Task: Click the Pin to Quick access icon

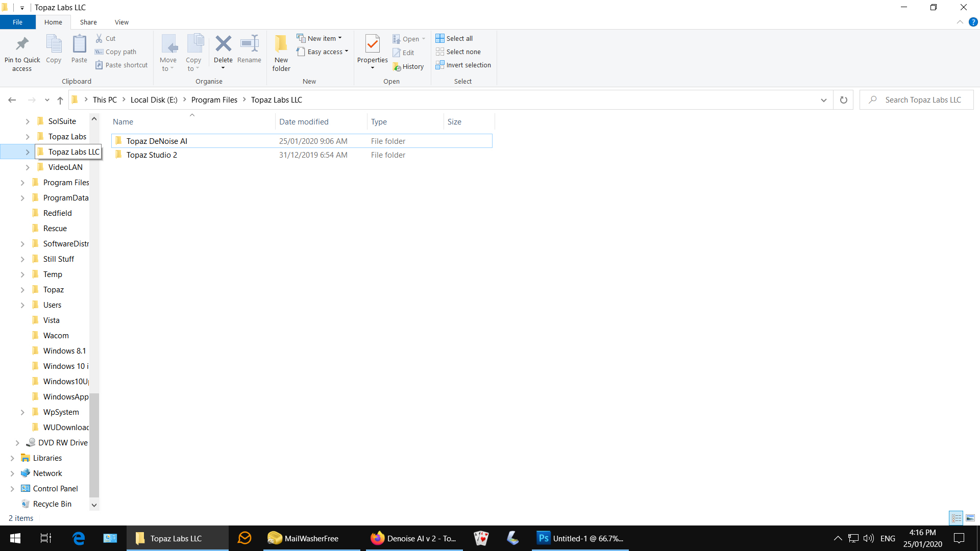Action: tap(22, 44)
